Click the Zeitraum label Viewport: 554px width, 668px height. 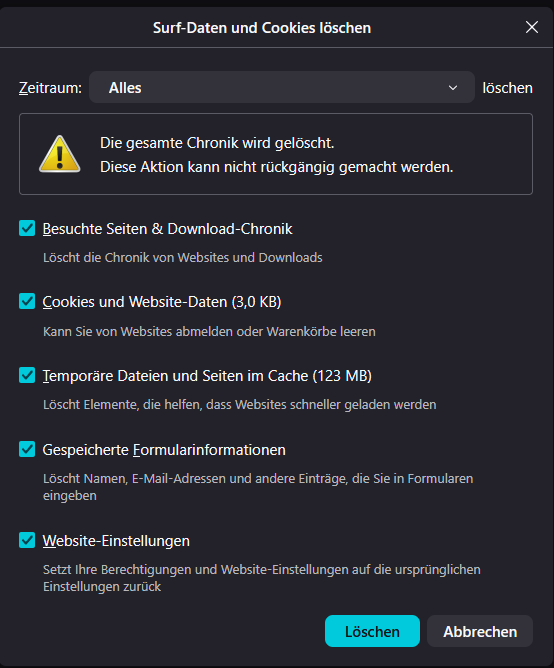[50, 88]
